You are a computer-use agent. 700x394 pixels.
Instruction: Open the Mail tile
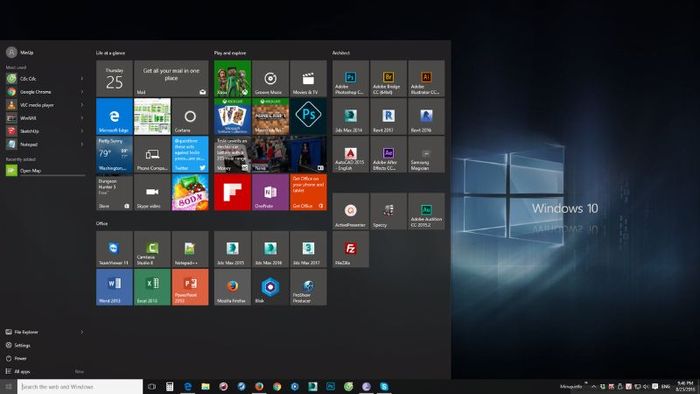(171, 79)
